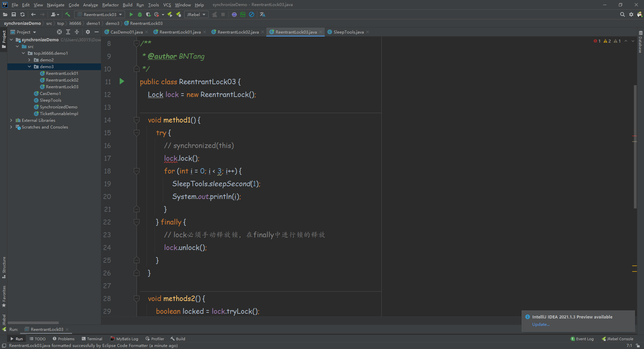Viewport: 644px width, 349px height.
Task: Click green monitor chart toolbar icon
Action: [243, 14]
